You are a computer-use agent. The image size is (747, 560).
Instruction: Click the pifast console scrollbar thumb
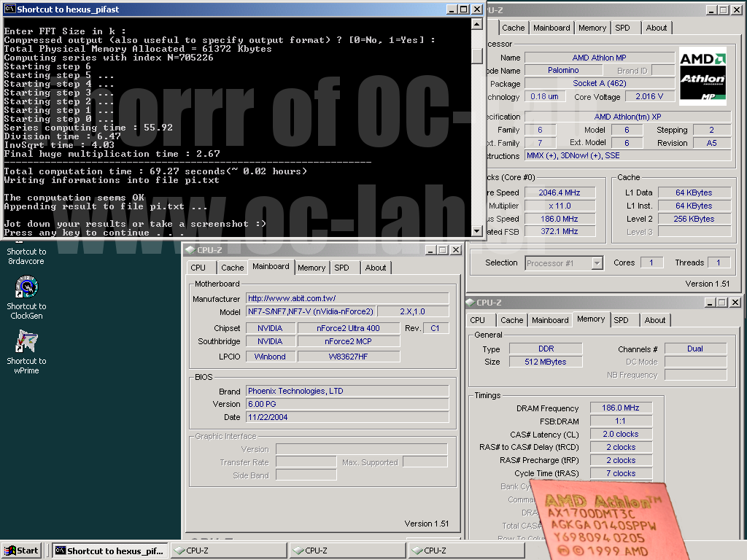[477, 55]
